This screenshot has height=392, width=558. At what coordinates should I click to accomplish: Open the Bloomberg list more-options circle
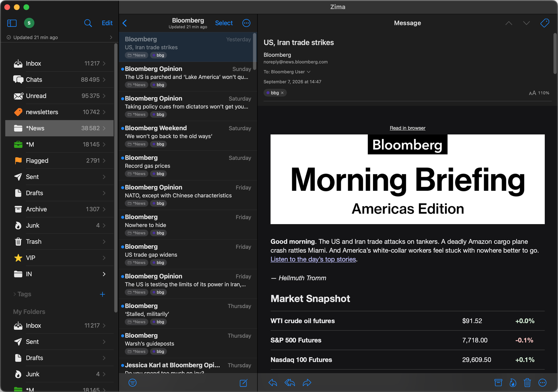246,23
